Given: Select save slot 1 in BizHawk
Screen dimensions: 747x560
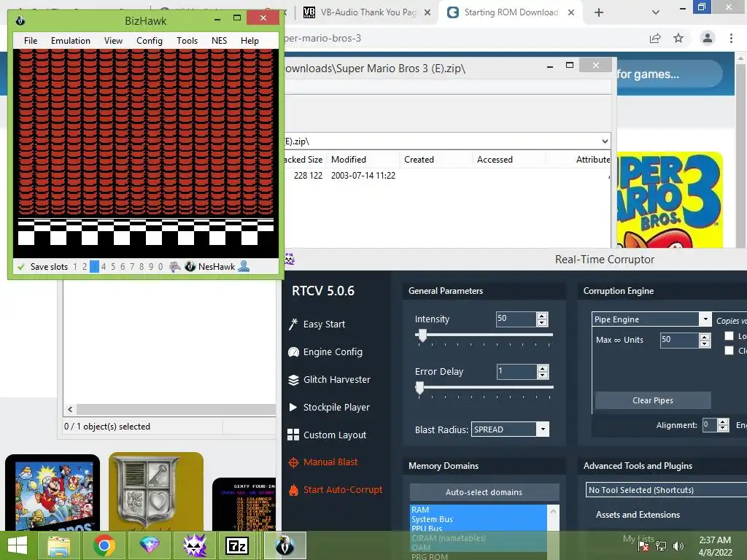Looking at the screenshot, I should pos(75,267).
